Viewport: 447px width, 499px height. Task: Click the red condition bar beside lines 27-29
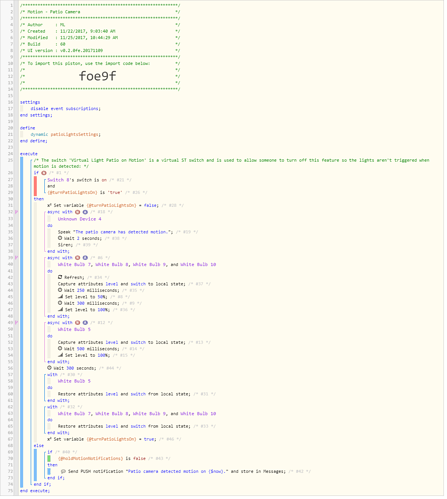35,187
